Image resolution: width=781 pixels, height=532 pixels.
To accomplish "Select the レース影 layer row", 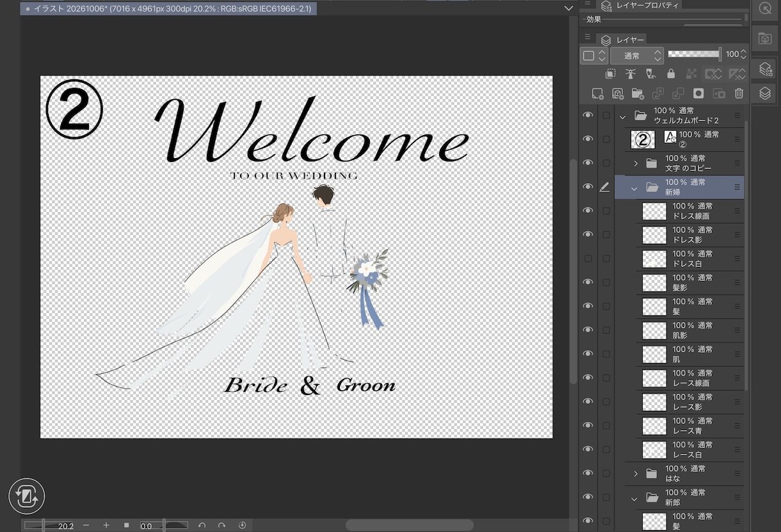I will 679,402.
